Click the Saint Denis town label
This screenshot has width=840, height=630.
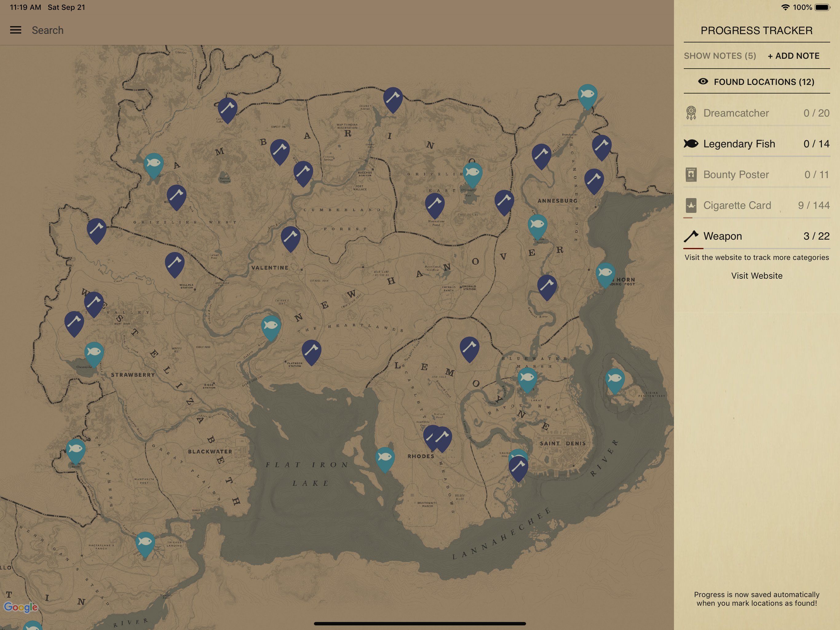tap(563, 444)
